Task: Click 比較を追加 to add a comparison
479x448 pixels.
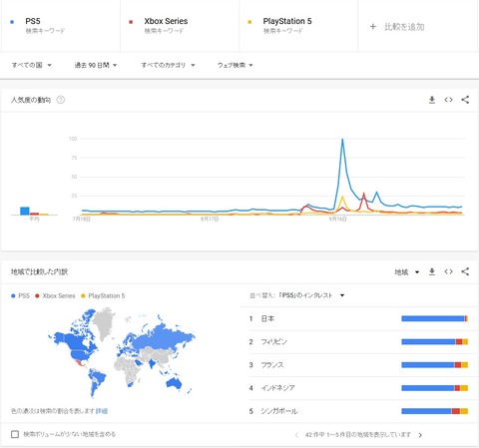Action: point(404,27)
